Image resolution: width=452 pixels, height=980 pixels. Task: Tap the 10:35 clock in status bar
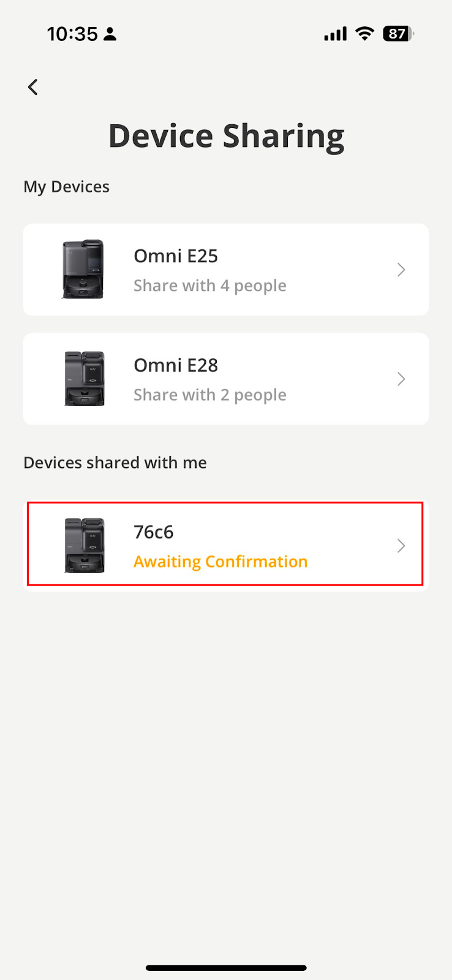click(72, 34)
